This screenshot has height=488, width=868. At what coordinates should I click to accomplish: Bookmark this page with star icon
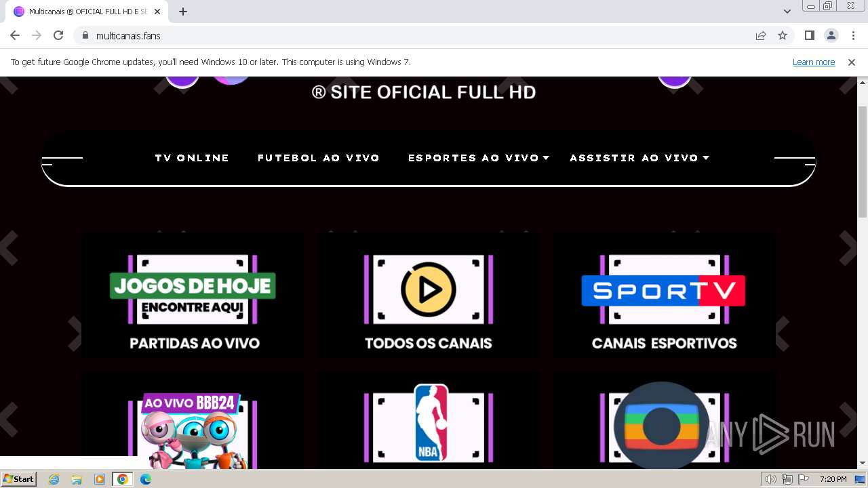(783, 35)
